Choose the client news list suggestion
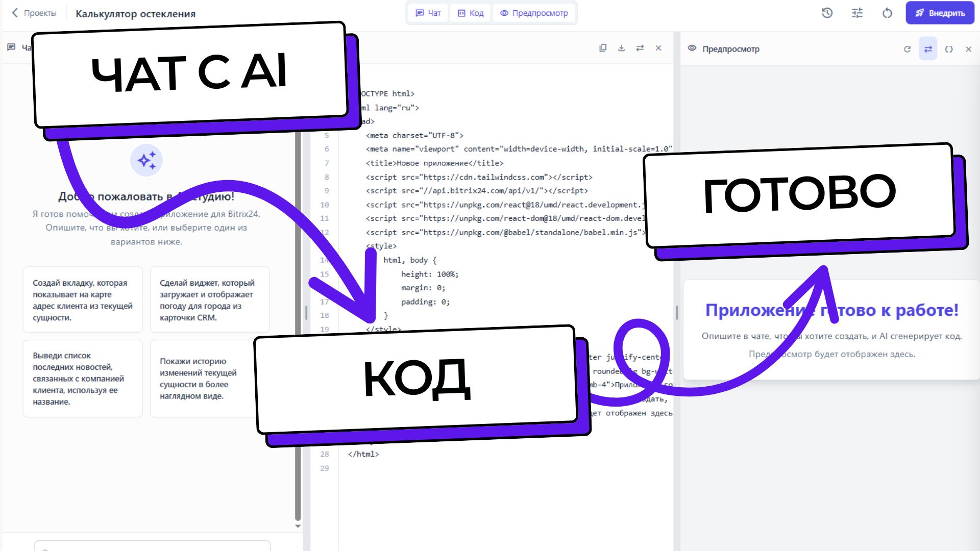The height and width of the screenshot is (551, 980). coord(82,379)
